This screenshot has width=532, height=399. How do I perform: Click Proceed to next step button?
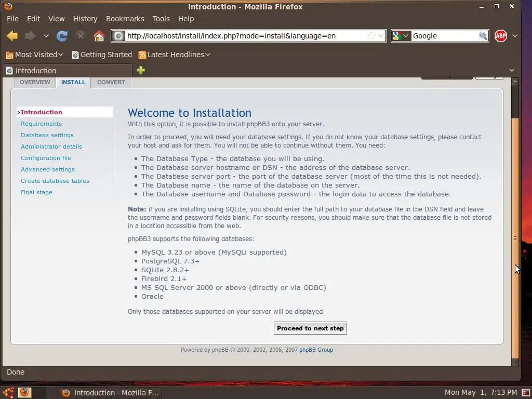(x=310, y=328)
